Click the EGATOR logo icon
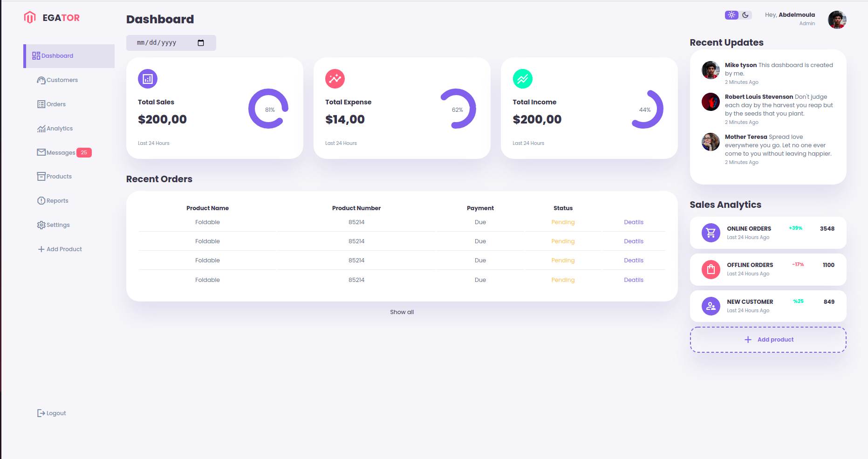Screen dimensions: 868x459 [30, 17]
